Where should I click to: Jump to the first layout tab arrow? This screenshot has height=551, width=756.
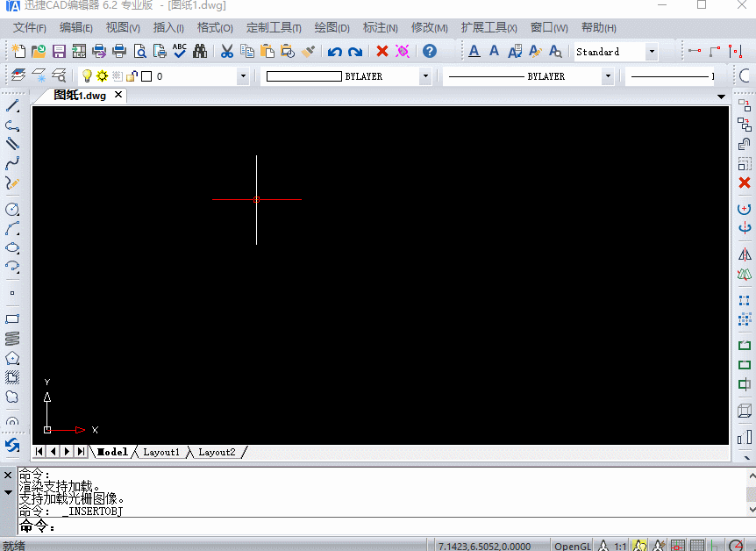[39, 452]
